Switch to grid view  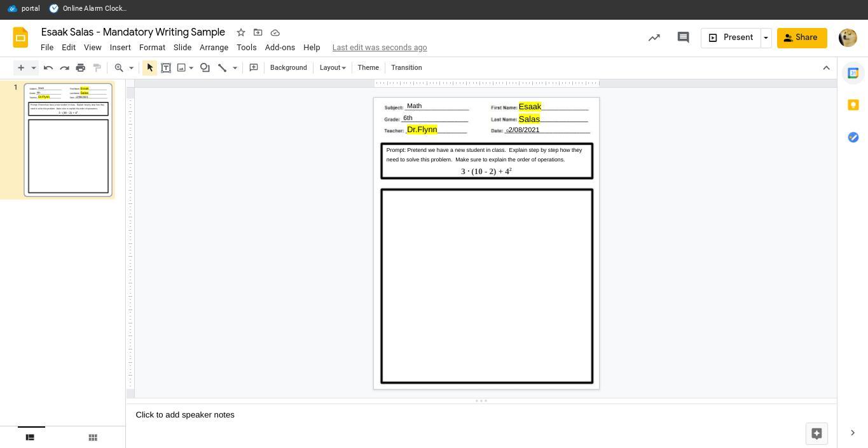(93, 437)
